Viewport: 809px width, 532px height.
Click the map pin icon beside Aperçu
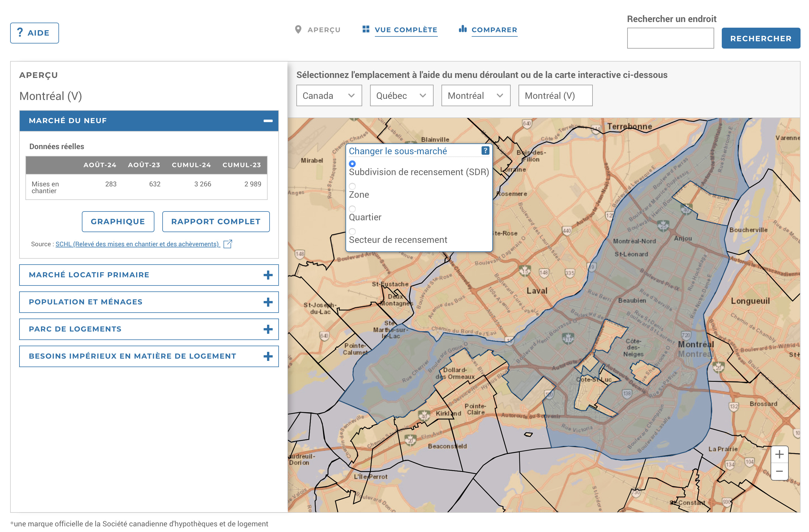point(298,30)
